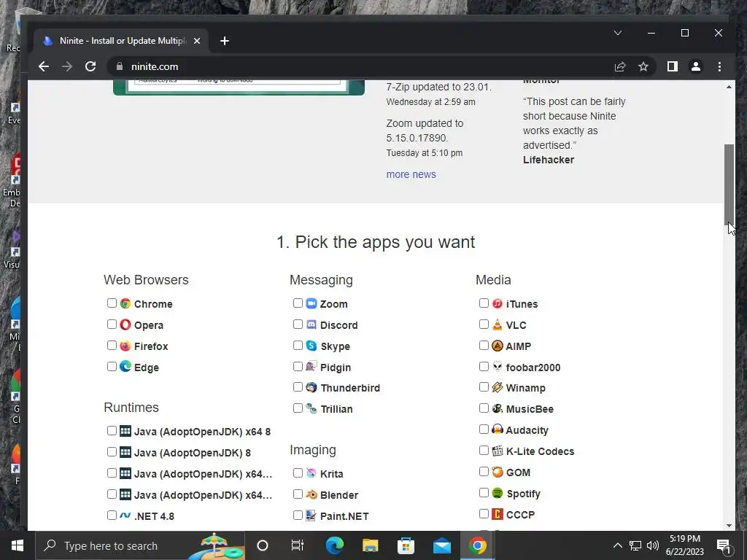
Task: Check the Spotify checkbox
Action: (484, 492)
